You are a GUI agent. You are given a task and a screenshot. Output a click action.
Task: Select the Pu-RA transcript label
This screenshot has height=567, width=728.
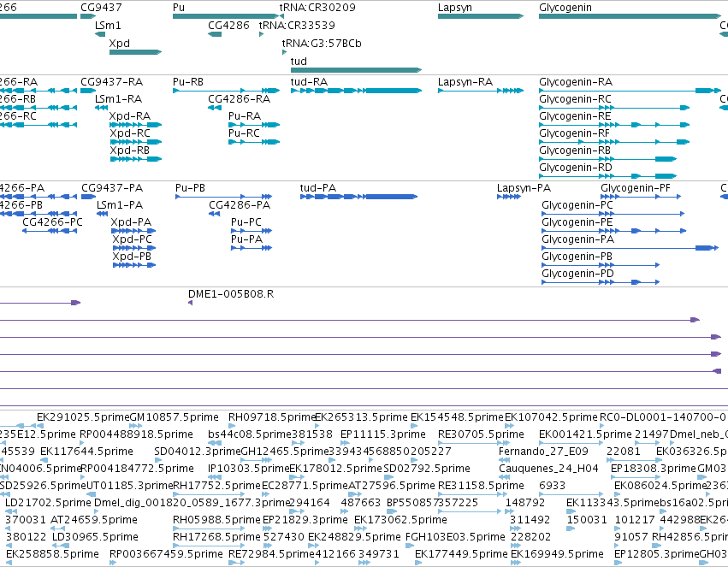click(244, 116)
